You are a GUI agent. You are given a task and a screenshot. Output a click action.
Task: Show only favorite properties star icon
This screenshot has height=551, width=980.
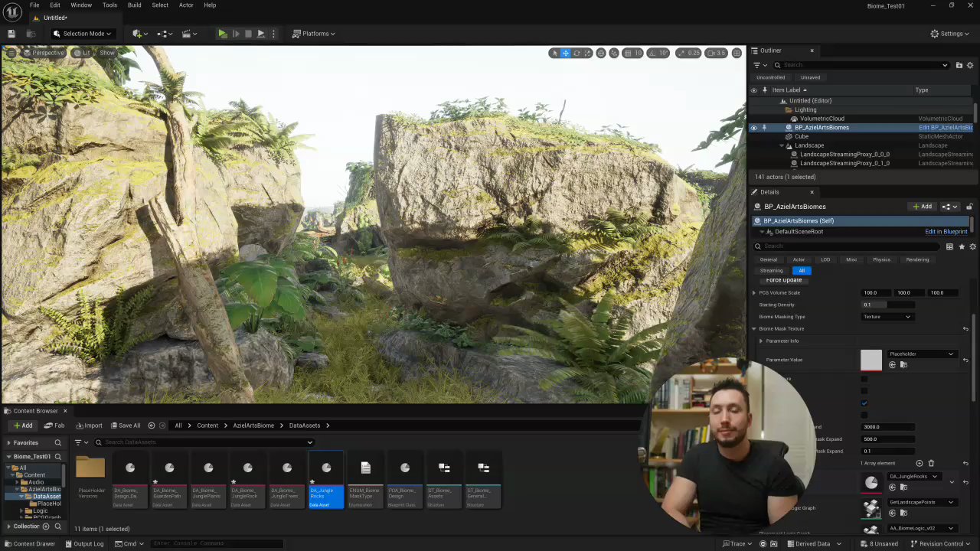pos(962,246)
